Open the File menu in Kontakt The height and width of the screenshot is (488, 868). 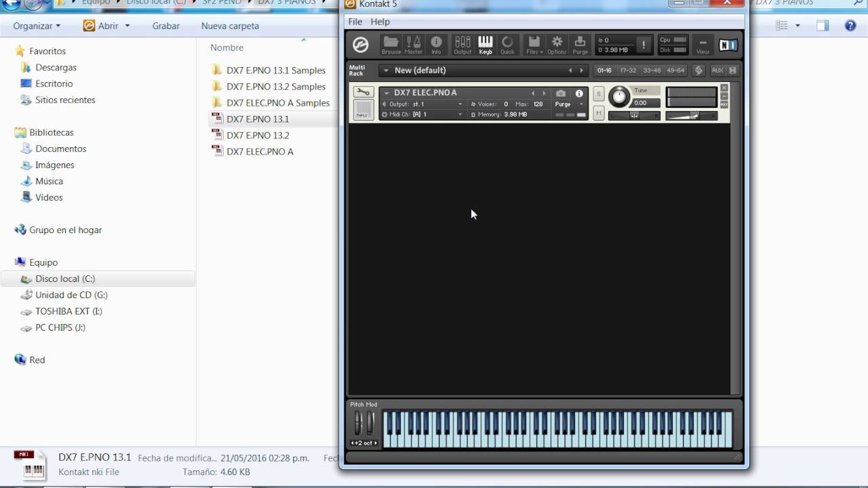[x=355, y=22]
